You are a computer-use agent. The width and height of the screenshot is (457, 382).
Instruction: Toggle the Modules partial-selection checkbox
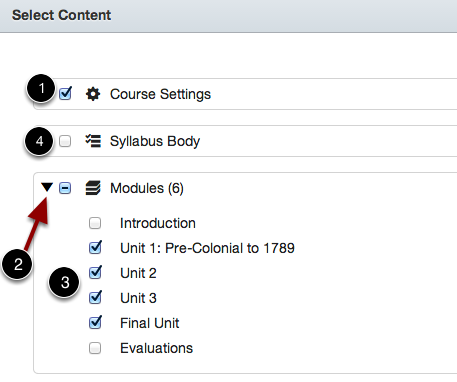[x=65, y=188]
